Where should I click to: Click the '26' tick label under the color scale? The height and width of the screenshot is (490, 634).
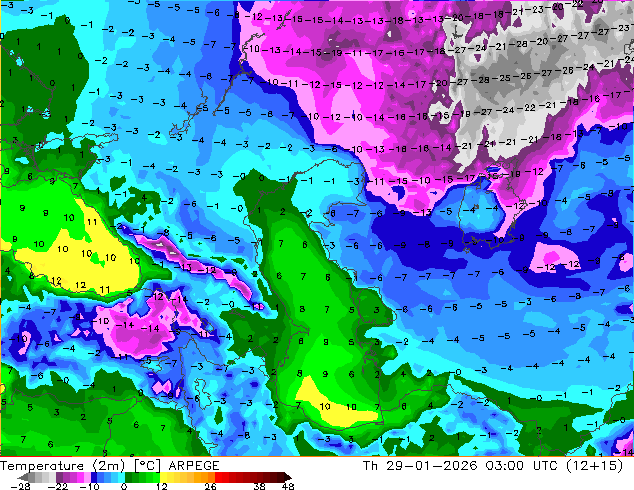[x=210, y=486]
